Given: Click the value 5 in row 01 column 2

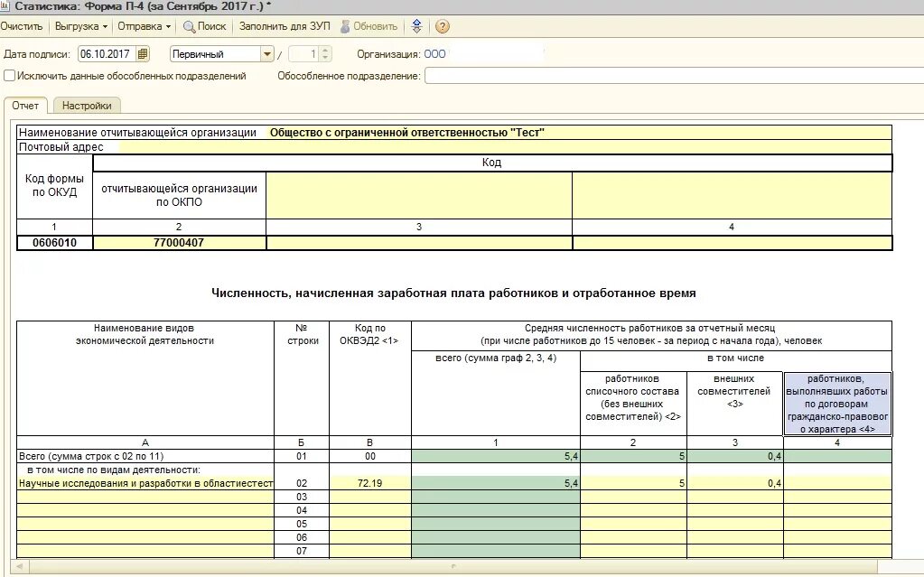Looking at the screenshot, I should [633, 456].
